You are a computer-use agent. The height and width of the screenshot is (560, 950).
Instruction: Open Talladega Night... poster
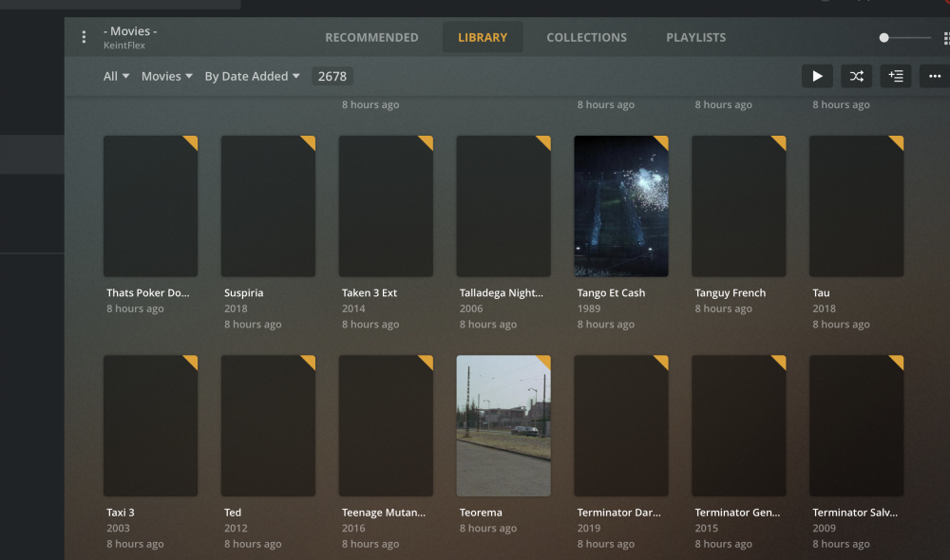click(503, 207)
